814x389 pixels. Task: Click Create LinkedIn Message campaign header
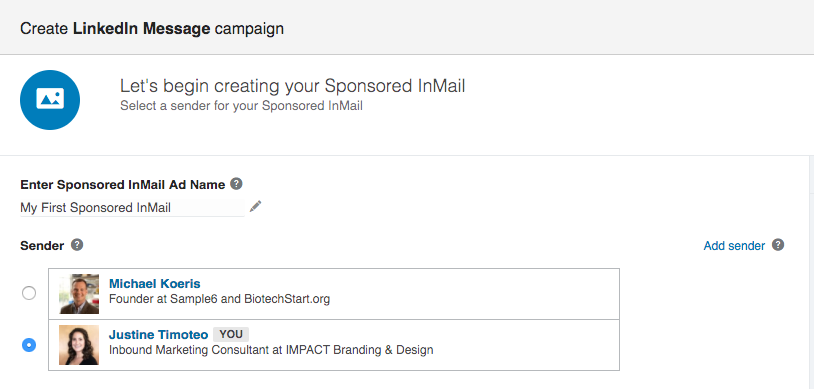(152, 28)
